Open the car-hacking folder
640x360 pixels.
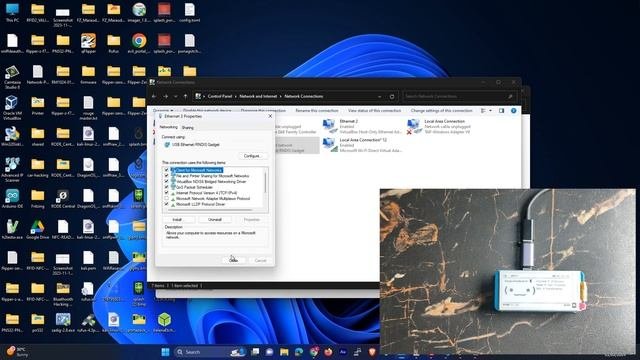38,168
